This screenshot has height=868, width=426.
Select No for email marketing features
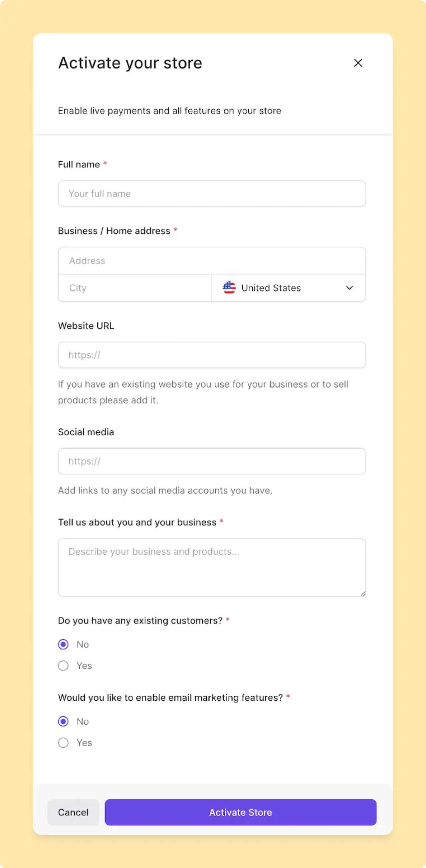63,721
